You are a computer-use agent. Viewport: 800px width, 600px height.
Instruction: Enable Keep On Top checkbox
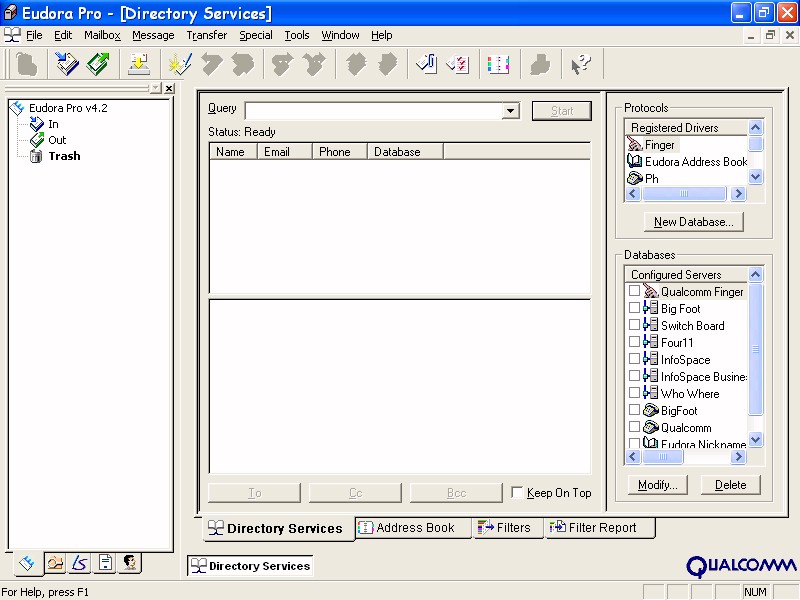(517, 492)
